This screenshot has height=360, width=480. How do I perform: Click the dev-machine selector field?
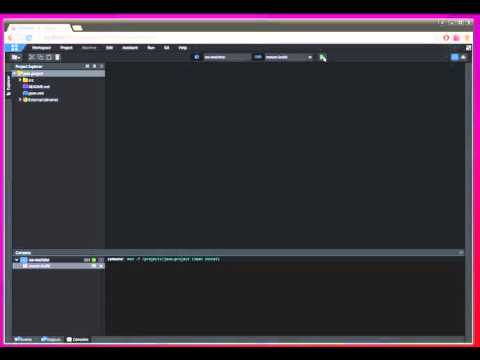pyautogui.click(x=227, y=57)
